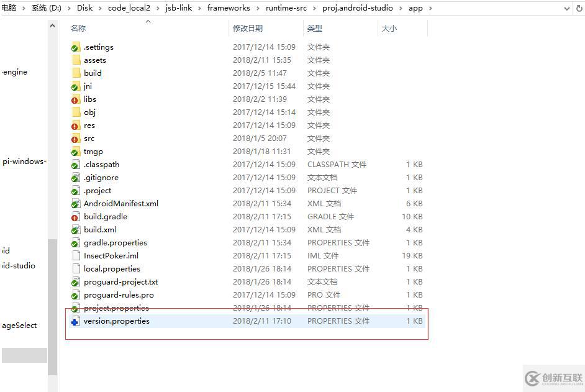Click the 'CLASSPATH 文件' type cell
Screen dimensions: 585x392
click(x=337, y=165)
